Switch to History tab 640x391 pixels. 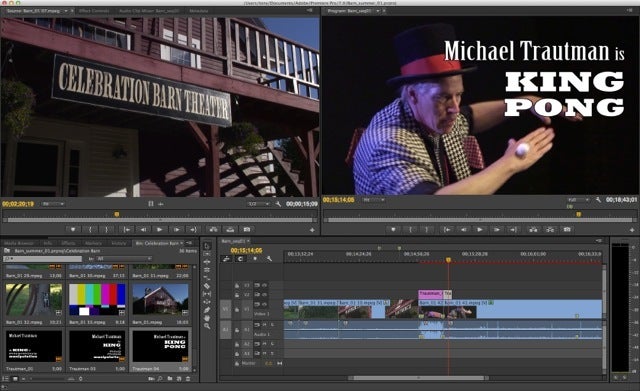pos(119,243)
